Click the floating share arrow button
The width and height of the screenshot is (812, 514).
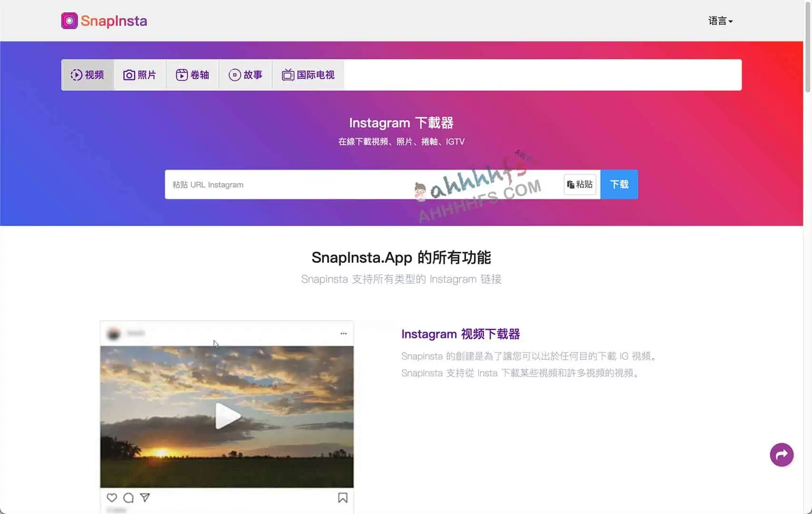782,455
